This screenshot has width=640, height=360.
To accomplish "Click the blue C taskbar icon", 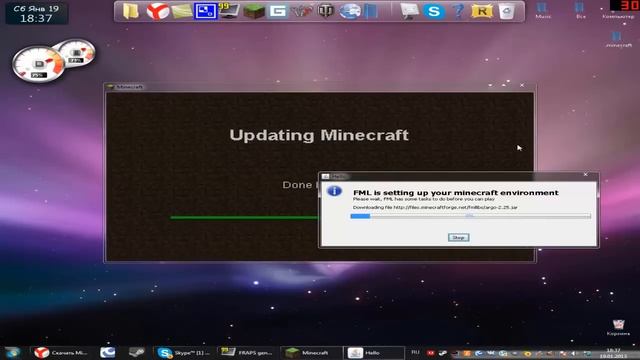I will 108,353.
